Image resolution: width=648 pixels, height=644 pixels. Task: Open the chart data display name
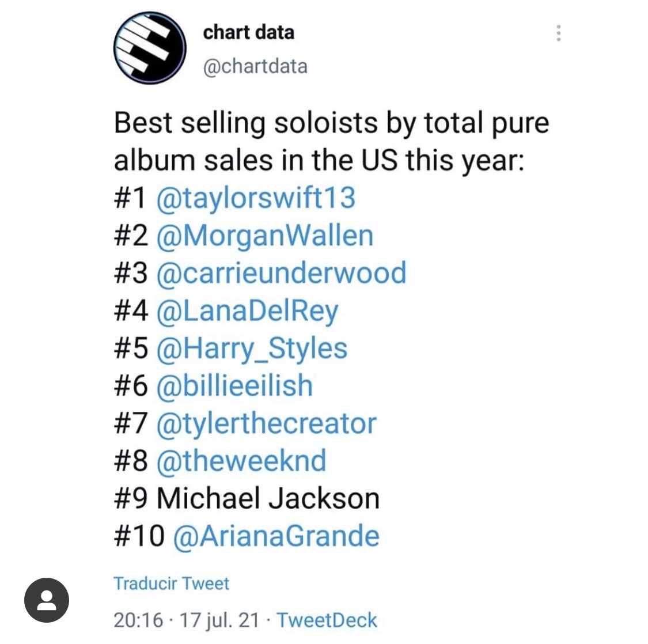pos(248,32)
